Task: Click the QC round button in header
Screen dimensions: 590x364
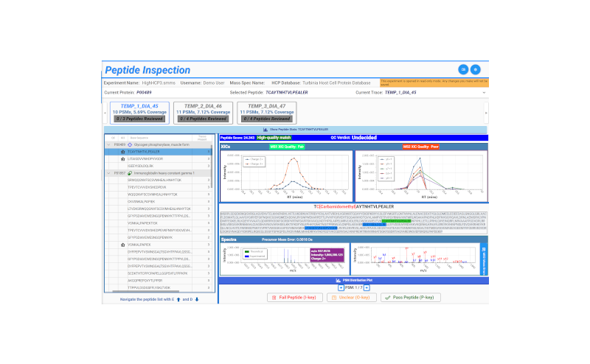Action: click(x=464, y=69)
